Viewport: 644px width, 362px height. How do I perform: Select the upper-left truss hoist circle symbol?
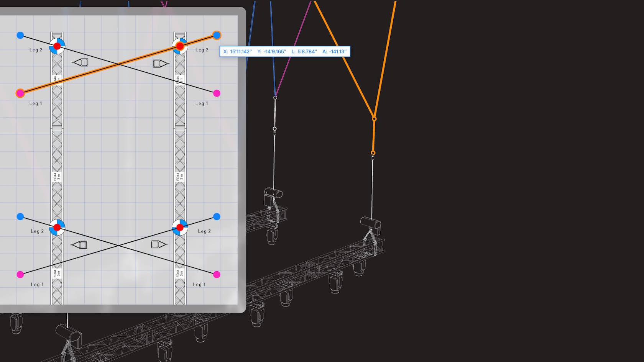[x=57, y=46]
